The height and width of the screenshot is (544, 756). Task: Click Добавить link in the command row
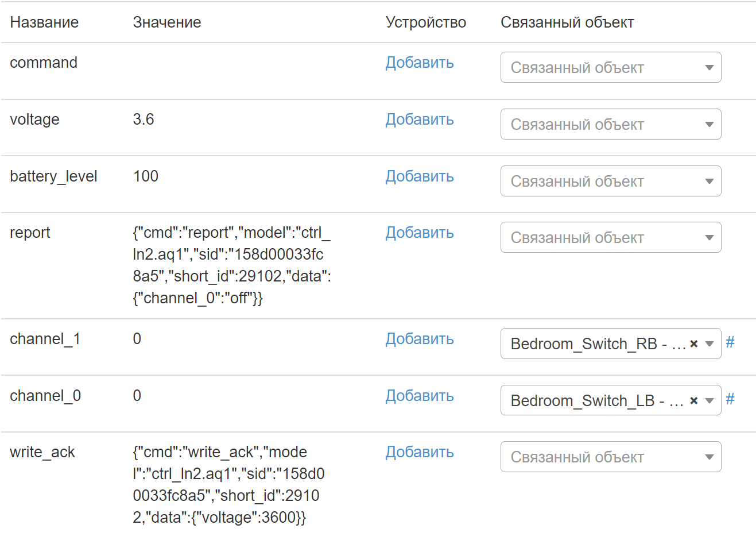click(419, 63)
